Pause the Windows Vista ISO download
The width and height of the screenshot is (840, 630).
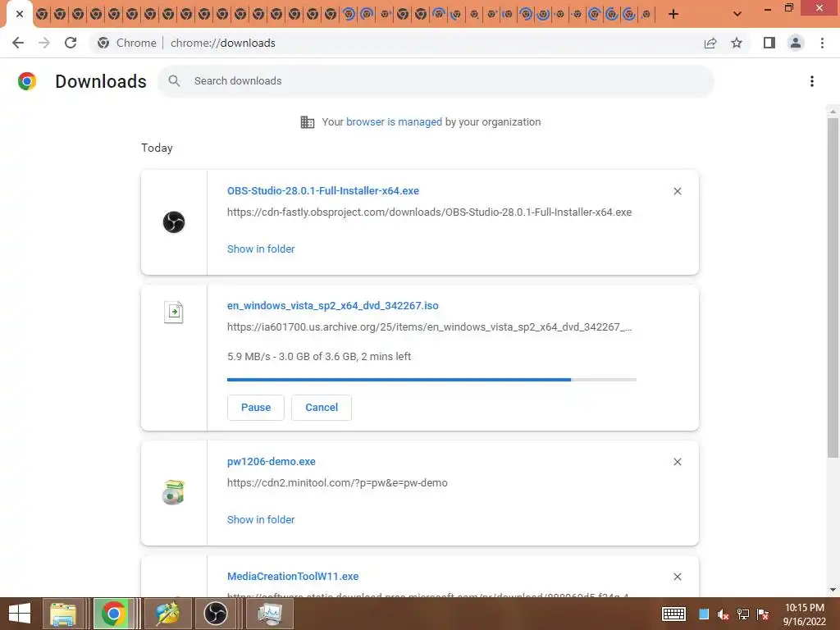point(256,408)
